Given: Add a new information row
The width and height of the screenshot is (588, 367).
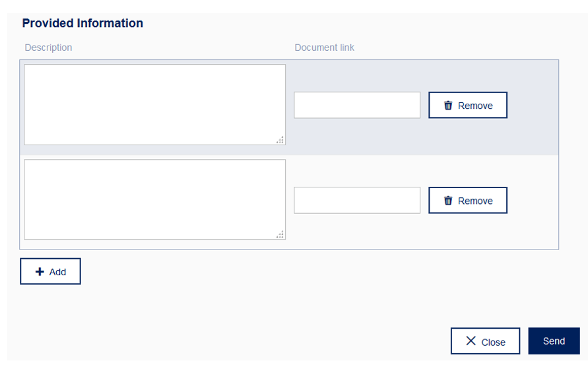Looking at the screenshot, I should tap(50, 271).
